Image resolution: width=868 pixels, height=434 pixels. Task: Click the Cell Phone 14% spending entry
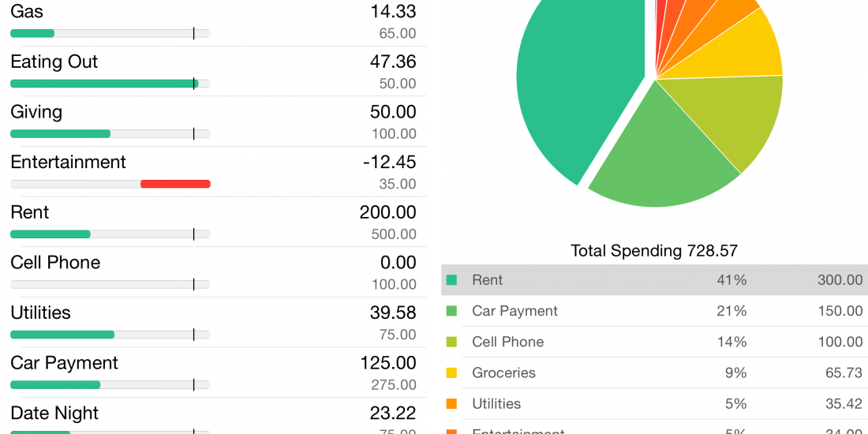pyautogui.click(x=654, y=342)
